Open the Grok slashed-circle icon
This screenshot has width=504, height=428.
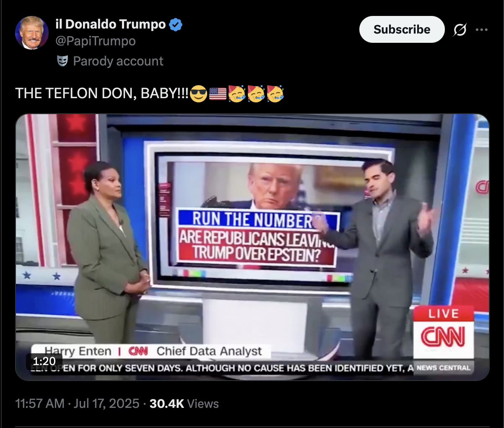point(460,30)
